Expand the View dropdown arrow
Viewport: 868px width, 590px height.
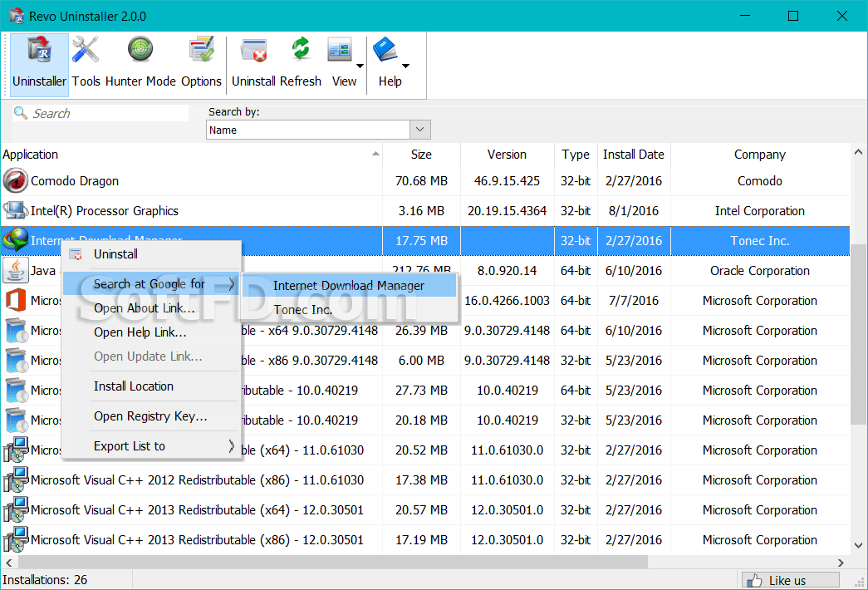coord(360,66)
